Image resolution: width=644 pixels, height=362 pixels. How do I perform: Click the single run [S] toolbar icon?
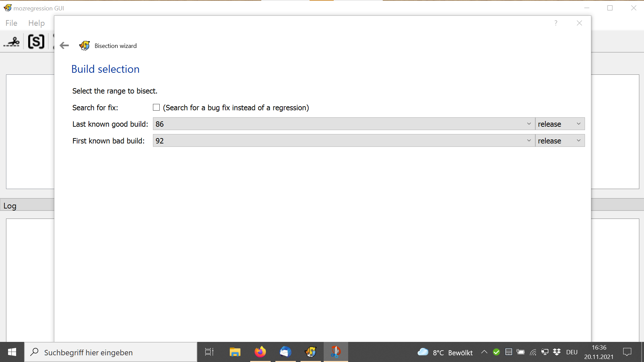coord(36,42)
